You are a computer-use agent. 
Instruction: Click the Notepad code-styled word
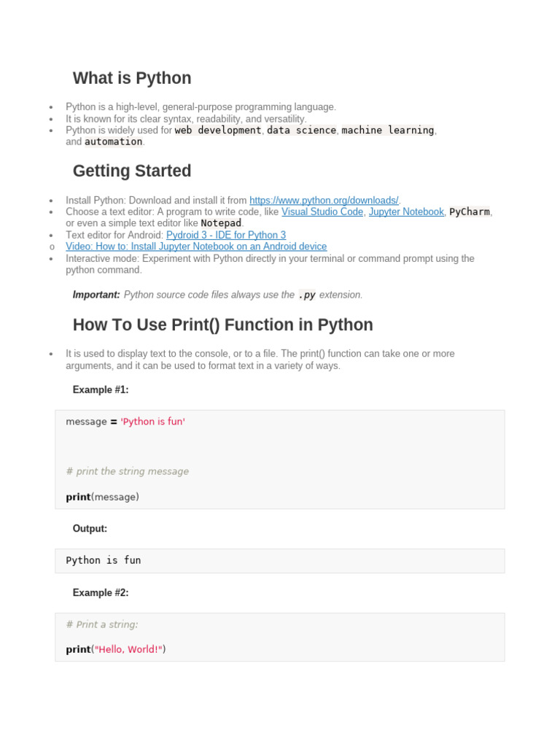pyautogui.click(x=221, y=223)
